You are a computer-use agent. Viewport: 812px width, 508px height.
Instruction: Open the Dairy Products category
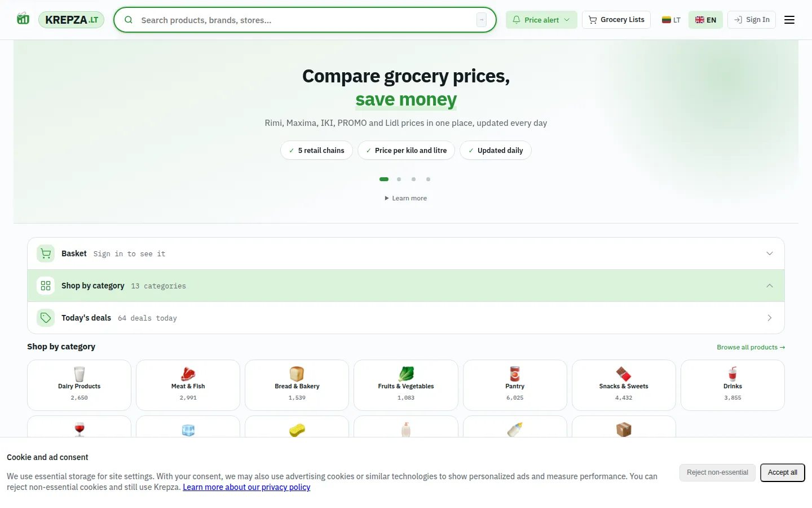[79, 385]
